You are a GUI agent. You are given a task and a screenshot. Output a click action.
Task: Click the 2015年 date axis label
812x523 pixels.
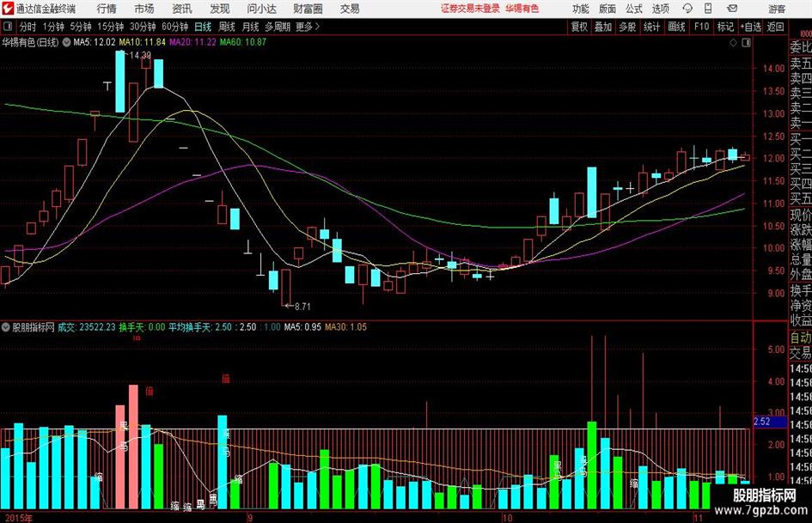coord(19,518)
